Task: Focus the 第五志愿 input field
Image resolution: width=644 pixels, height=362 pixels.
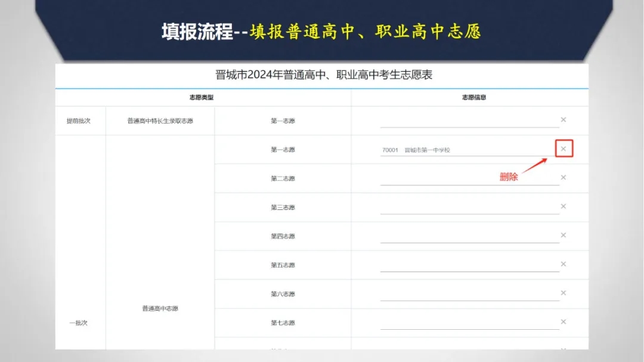Action: point(469,265)
